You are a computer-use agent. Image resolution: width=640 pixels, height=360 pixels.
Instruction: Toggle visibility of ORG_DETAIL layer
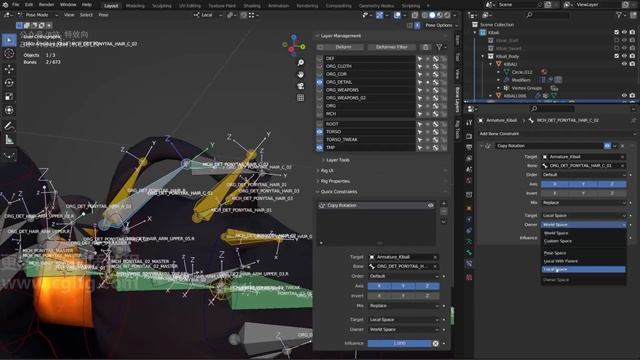click(x=320, y=82)
